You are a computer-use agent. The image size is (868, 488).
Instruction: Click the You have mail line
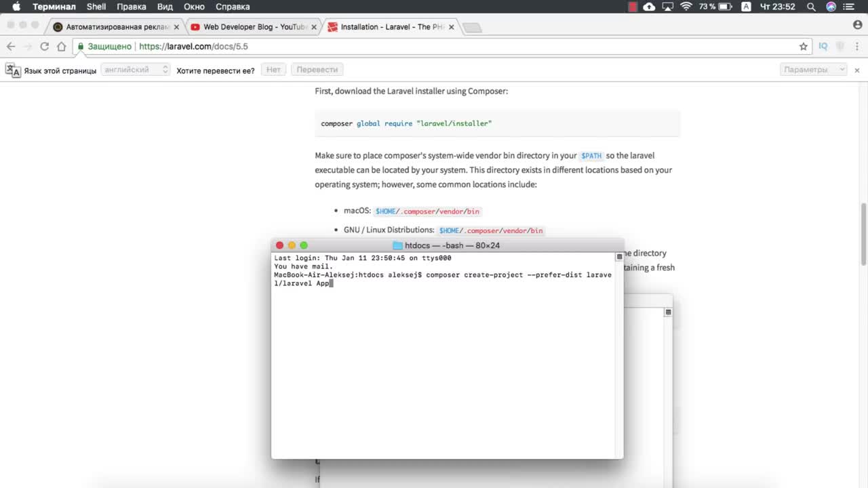303,266
